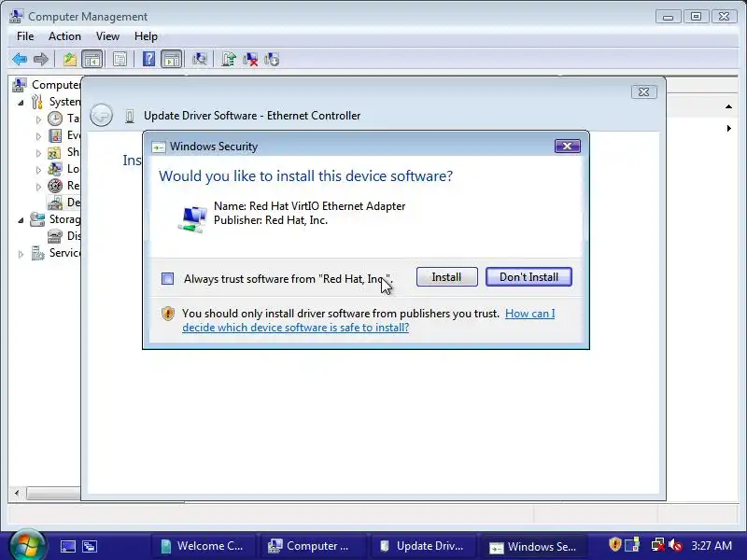Click the Actions pane right submenu arrow
This screenshot has height=560, width=747.
[x=729, y=128]
